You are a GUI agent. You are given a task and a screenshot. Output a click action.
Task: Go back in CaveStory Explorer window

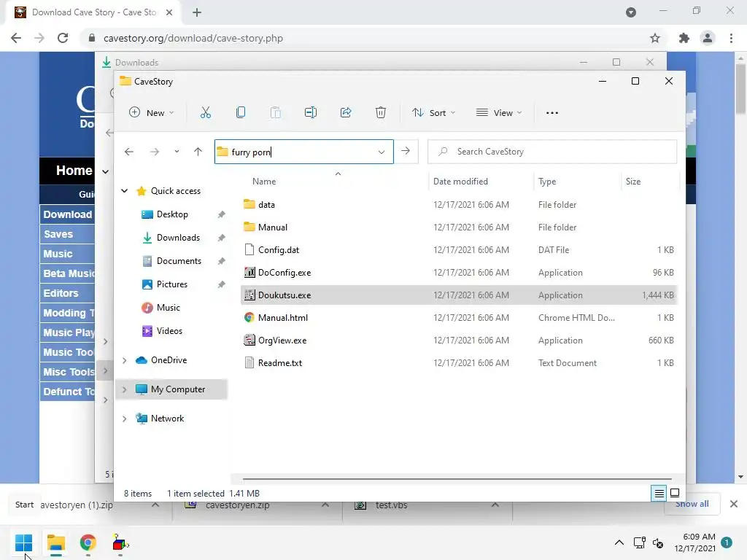(129, 152)
